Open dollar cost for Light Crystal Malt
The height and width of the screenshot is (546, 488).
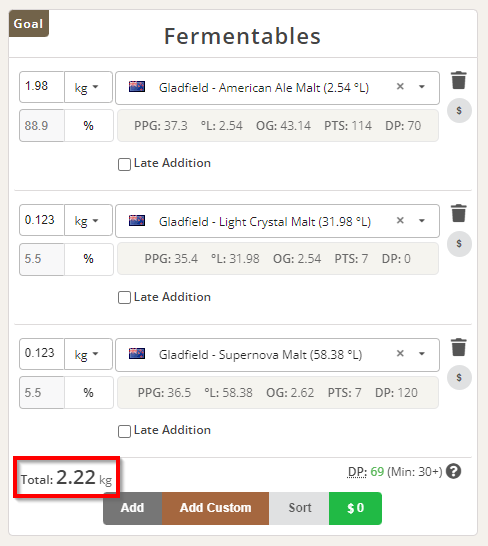tap(459, 244)
